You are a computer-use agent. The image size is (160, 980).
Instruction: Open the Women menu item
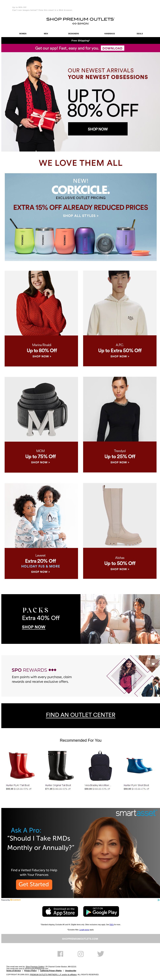point(23,33)
